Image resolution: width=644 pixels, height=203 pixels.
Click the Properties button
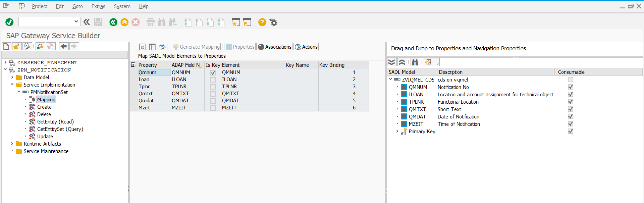point(240,47)
